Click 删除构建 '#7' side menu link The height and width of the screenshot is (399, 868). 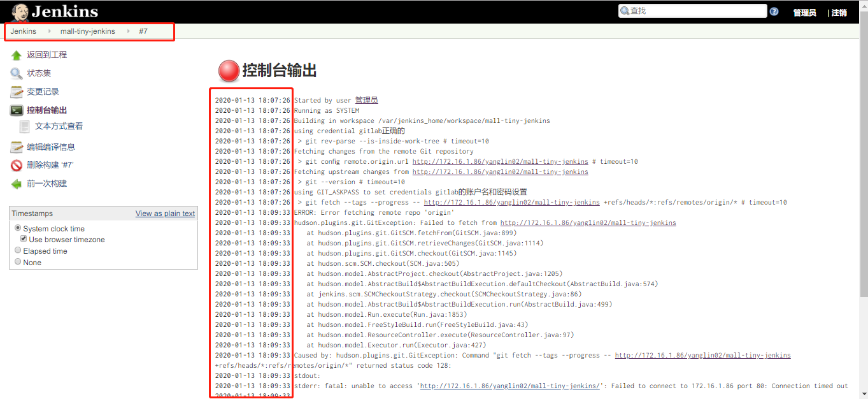(50, 165)
